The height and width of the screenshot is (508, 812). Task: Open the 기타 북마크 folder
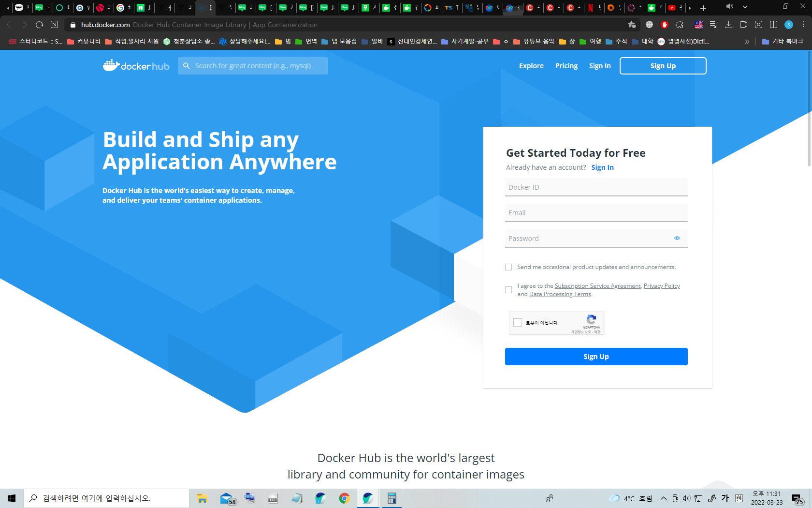click(783, 42)
